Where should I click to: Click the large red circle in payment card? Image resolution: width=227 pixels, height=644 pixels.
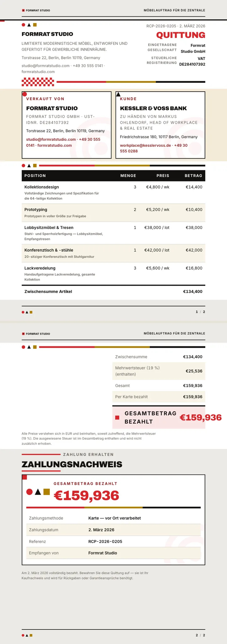pos(29,492)
